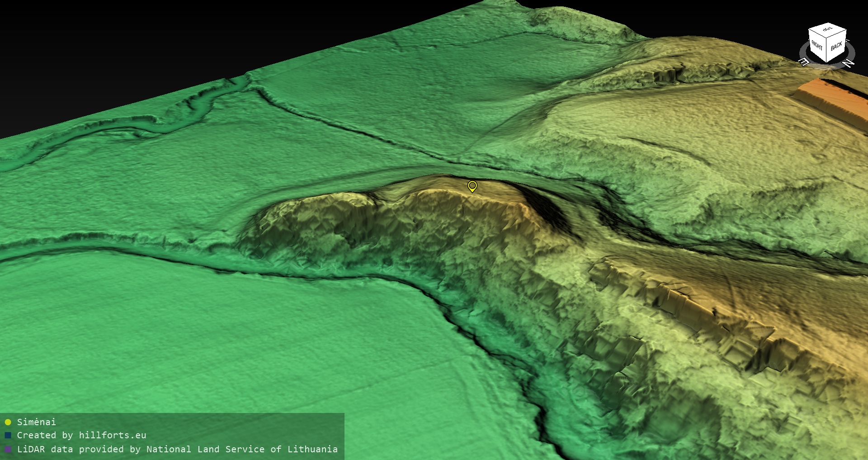Click the edge between RIGHT and BACK cube faces
This screenshot has width=868, height=460.
click(x=827, y=50)
